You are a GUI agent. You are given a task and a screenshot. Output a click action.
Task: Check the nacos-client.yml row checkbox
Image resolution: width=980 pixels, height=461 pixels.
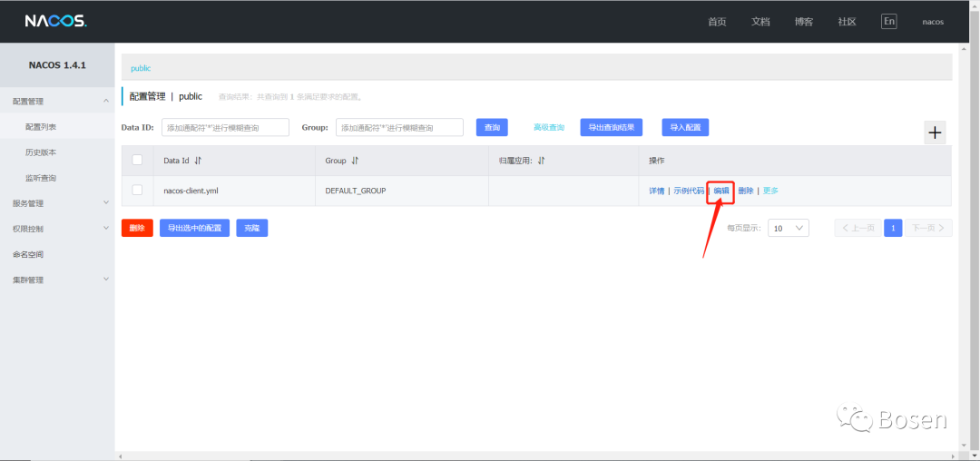pos(138,190)
